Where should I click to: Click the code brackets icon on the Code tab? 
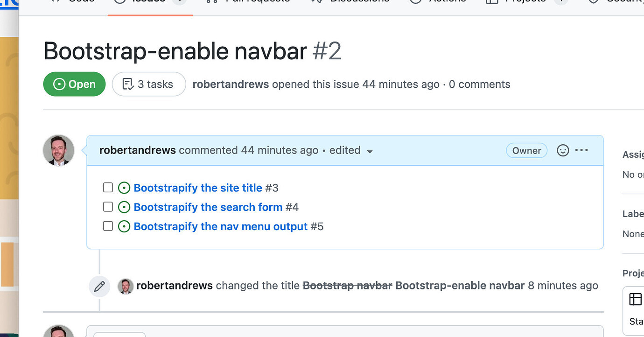click(x=56, y=1)
